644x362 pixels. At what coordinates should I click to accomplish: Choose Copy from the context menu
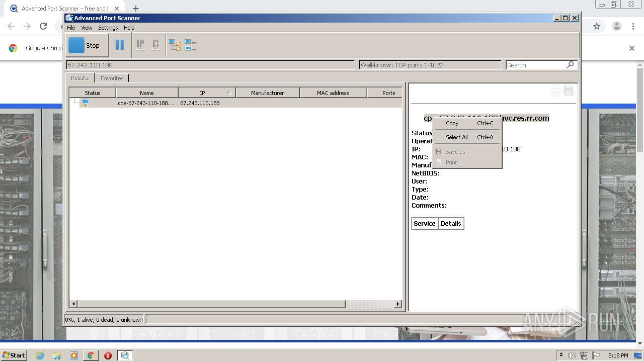(467, 123)
